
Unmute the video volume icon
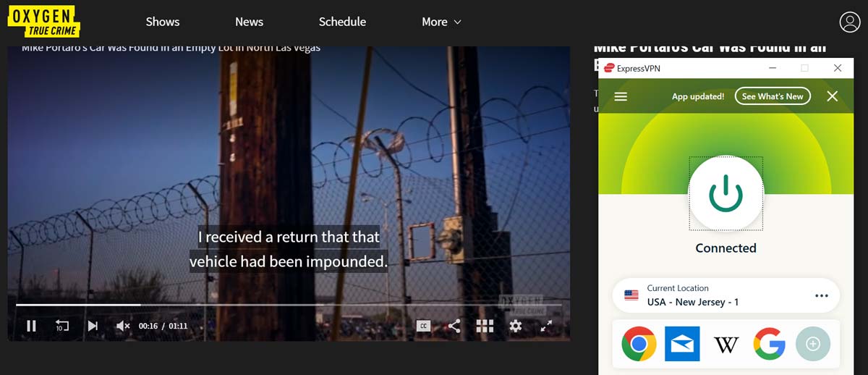point(123,326)
